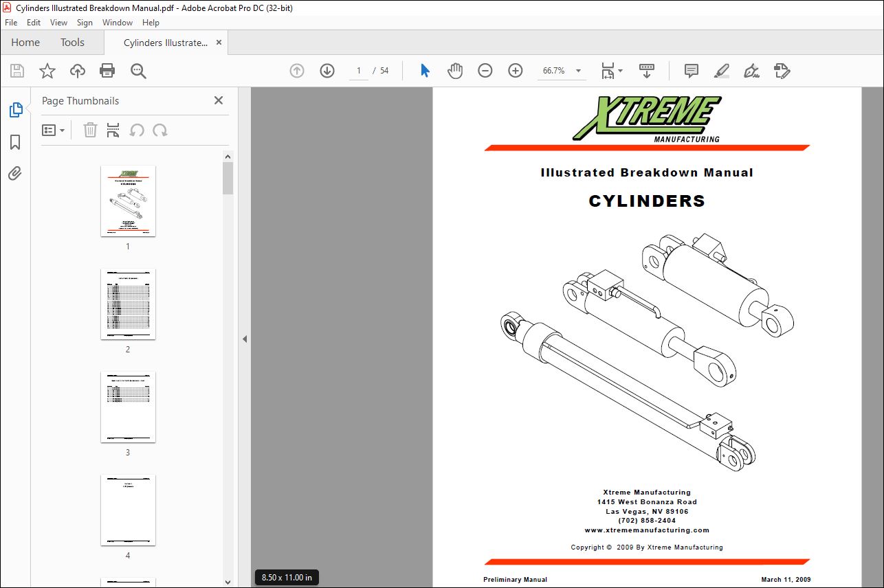Select the page 4 thumbnail
This screenshot has height=588, width=884.
(x=128, y=510)
